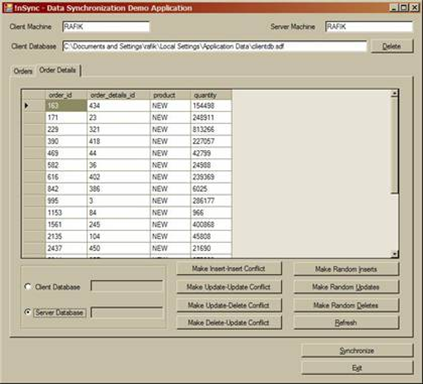Sort grid by quantity column header

pyautogui.click(x=211, y=95)
